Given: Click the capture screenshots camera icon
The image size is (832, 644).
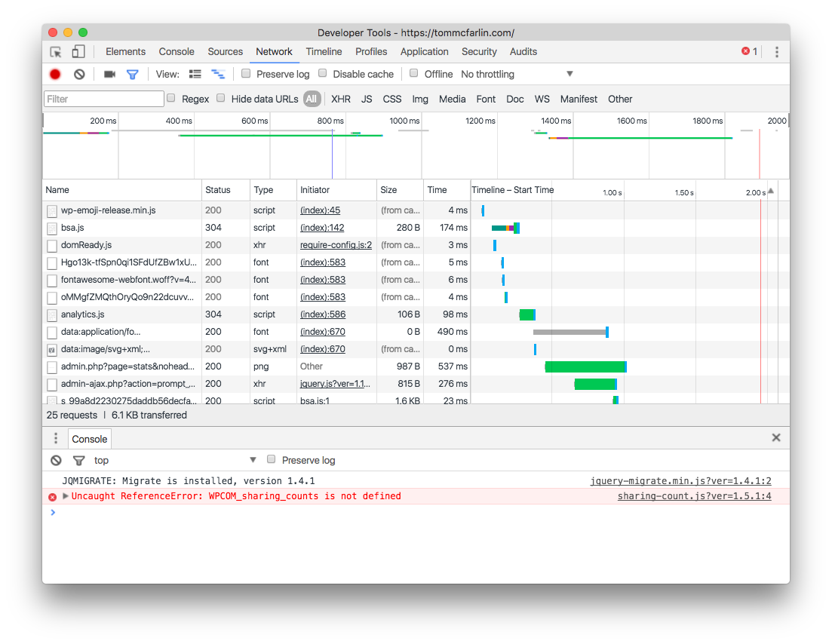Looking at the screenshot, I should click(109, 74).
